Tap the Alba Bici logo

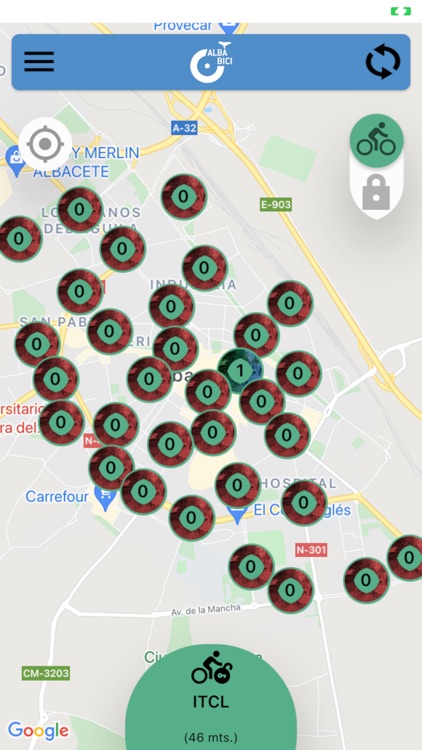[x=211, y=62]
